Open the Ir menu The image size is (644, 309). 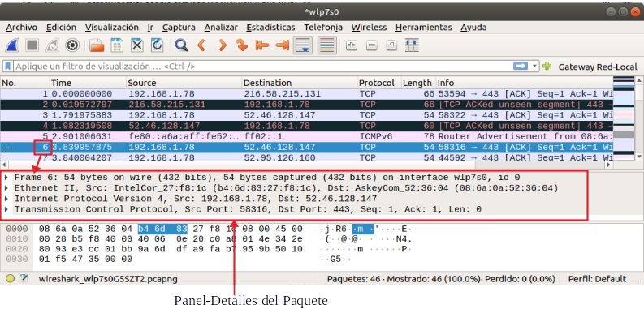(x=150, y=28)
